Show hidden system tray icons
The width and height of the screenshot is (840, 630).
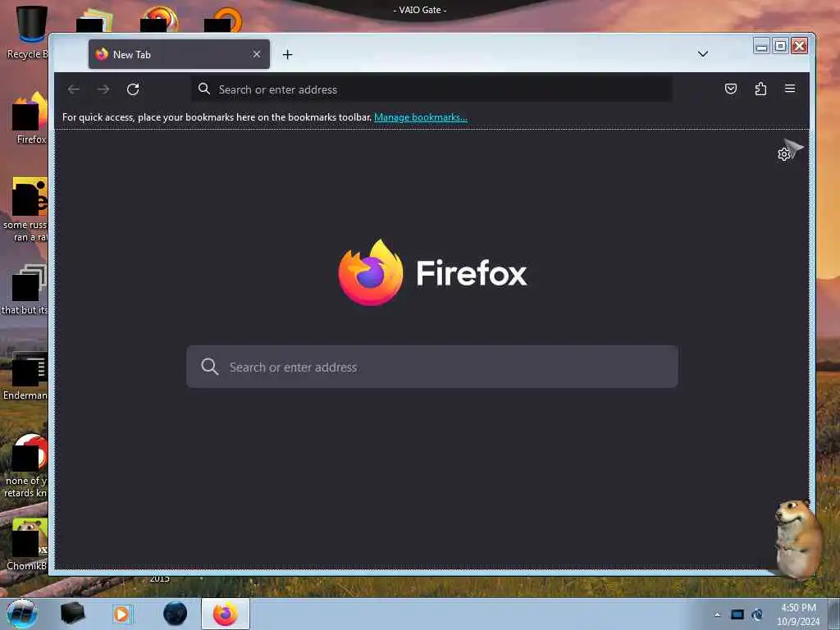pos(717,614)
